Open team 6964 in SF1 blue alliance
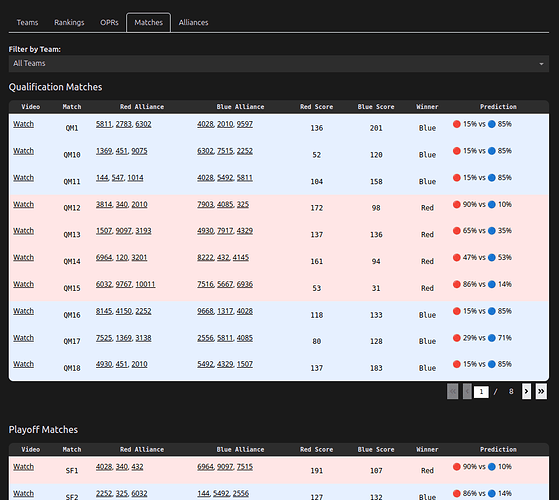 [205, 467]
